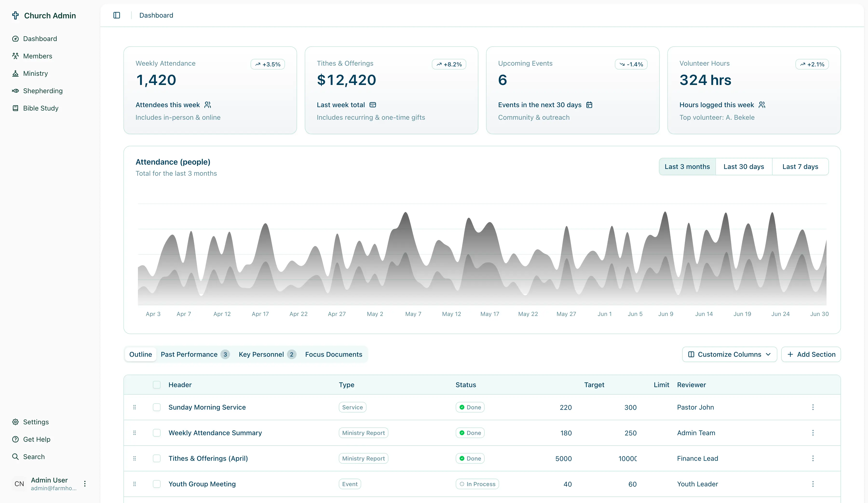Select the Last 7 days filter
Screen dimensions: 868x503
tap(800, 166)
